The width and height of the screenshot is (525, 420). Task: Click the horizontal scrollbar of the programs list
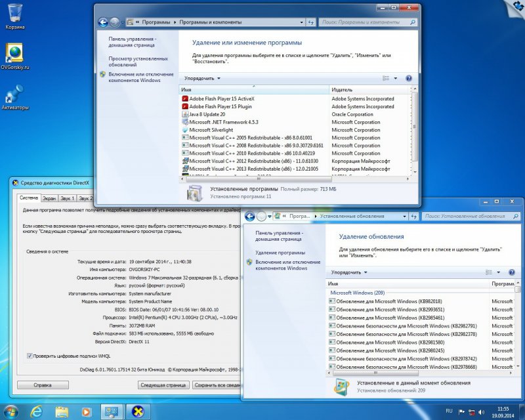click(x=259, y=179)
